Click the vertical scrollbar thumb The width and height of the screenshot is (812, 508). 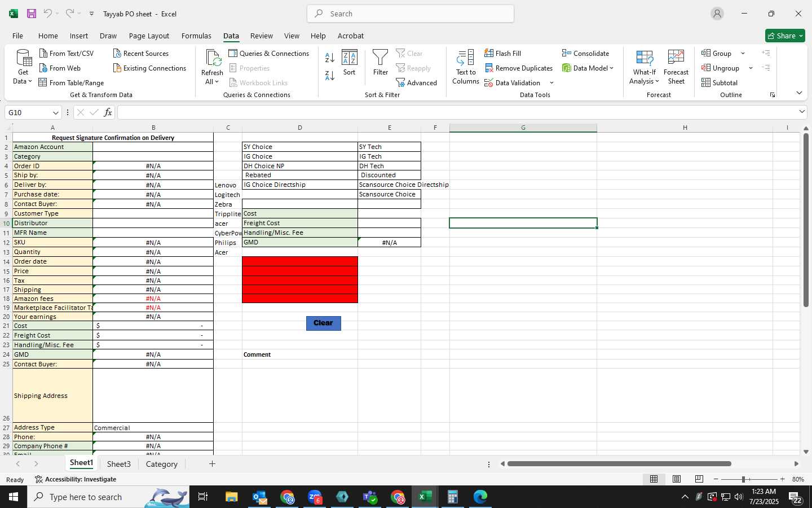point(806,220)
